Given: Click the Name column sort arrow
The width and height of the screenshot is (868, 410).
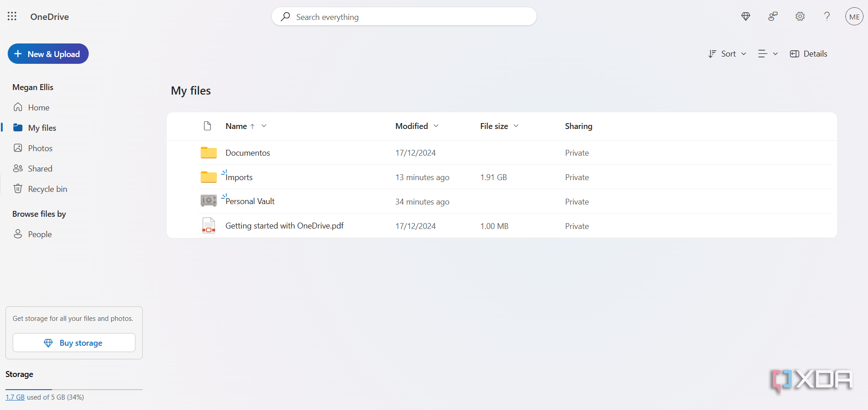Looking at the screenshot, I should click(x=252, y=126).
